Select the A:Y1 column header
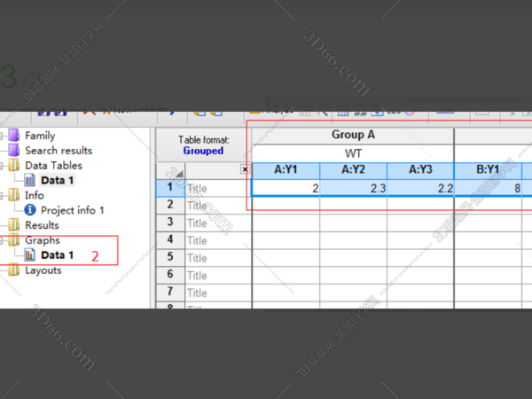 tap(286, 170)
